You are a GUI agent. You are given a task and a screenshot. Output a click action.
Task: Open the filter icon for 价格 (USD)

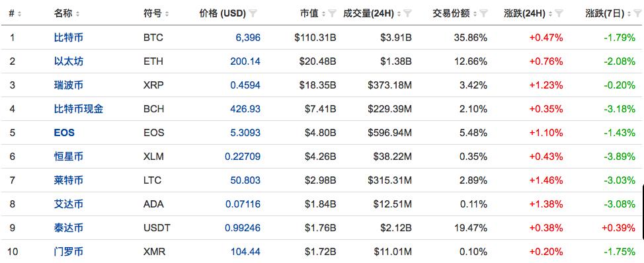pos(253,13)
